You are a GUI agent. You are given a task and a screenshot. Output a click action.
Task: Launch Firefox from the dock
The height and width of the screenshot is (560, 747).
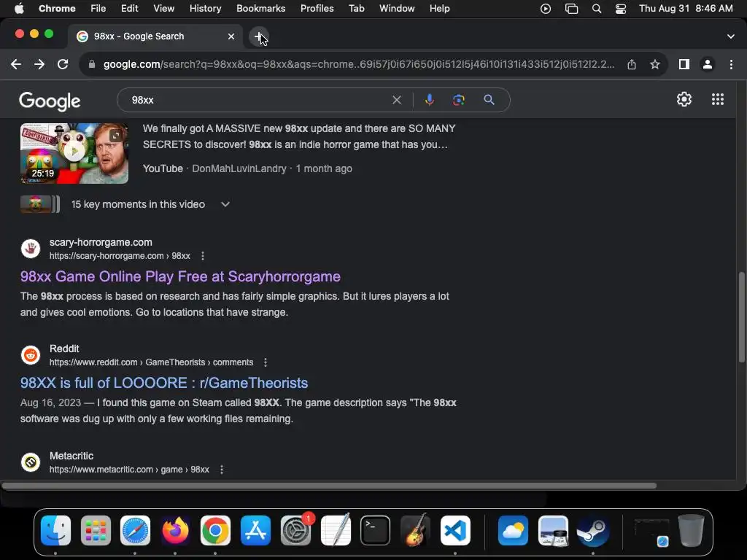[x=175, y=531]
